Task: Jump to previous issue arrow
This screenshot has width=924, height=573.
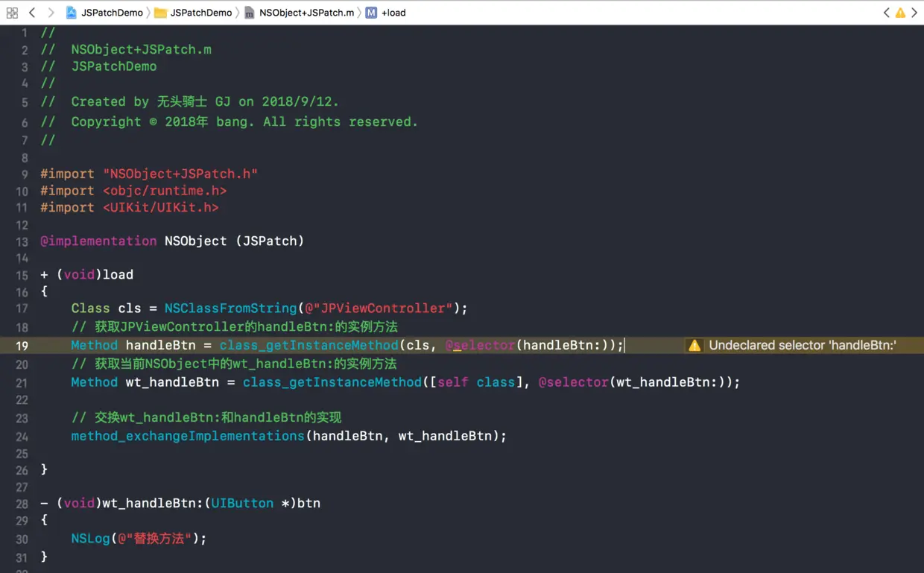Action: [887, 13]
